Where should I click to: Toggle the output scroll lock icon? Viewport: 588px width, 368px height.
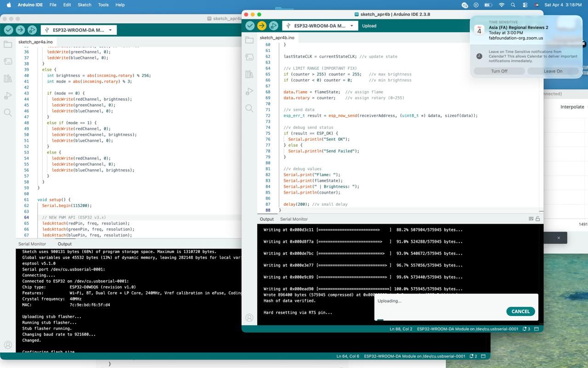(x=537, y=219)
